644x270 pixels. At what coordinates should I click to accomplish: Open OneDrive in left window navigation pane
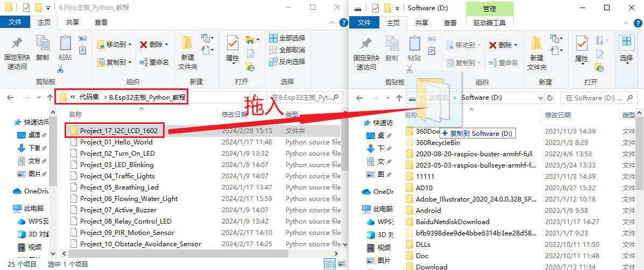coord(31,191)
